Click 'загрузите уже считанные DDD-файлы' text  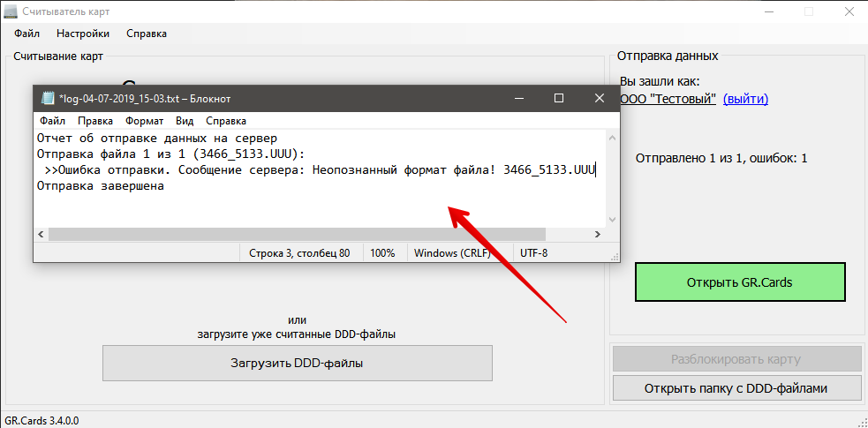point(297,334)
